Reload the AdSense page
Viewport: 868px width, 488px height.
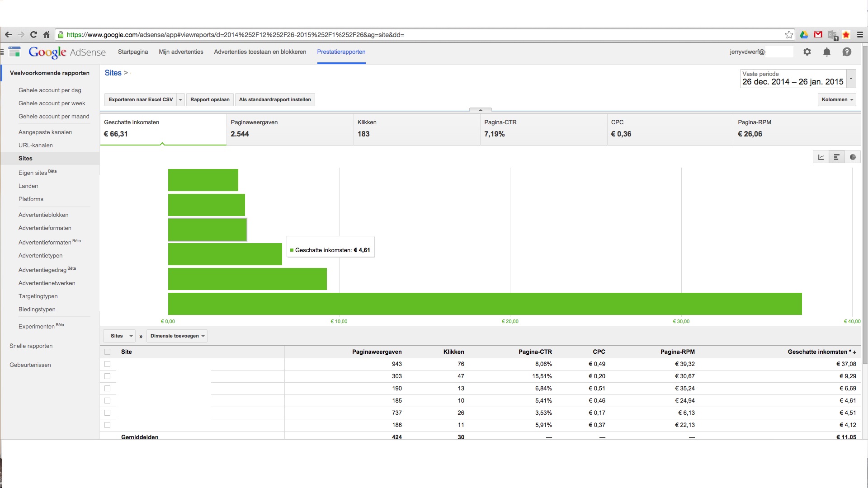(33, 35)
